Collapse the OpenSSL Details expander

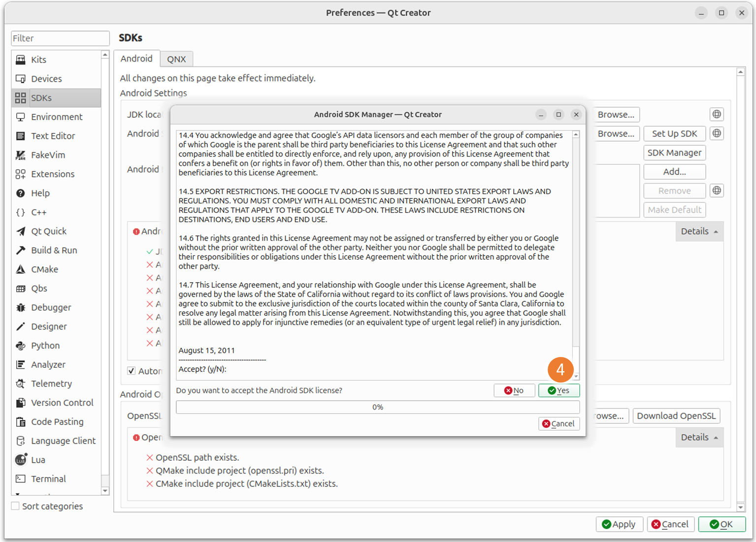(x=699, y=438)
